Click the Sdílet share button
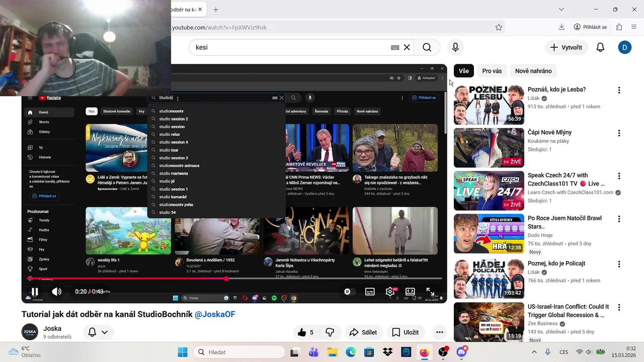 [x=363, y=332]
